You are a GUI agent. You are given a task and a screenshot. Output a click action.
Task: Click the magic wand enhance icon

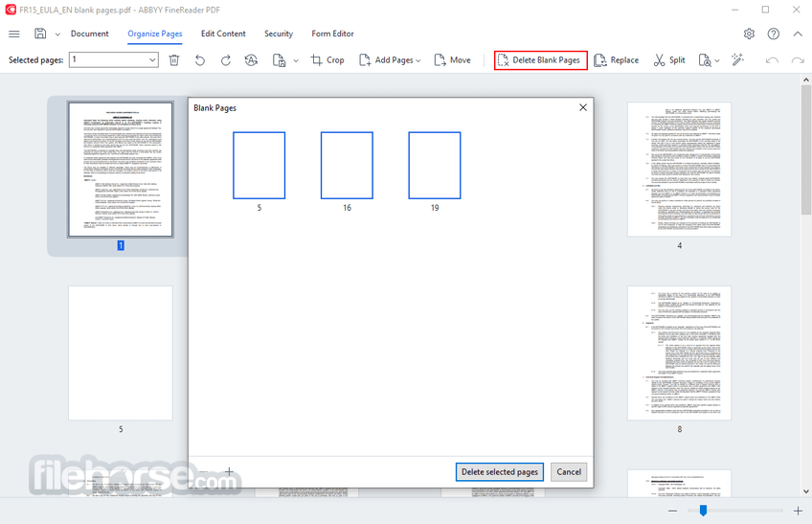coord(737,59)
